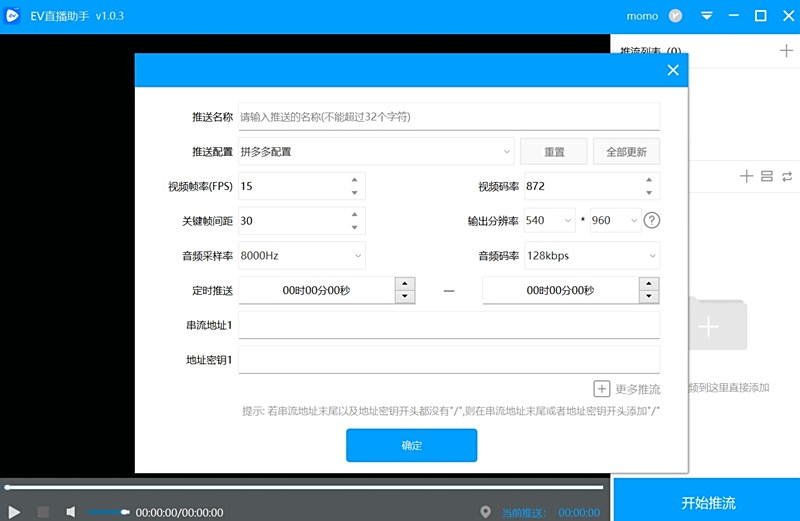Image resolution: width=800 pixels, height=521 pixels.
Task: Click the loop playback icon in right panel
Action: (x=787, y=176)
